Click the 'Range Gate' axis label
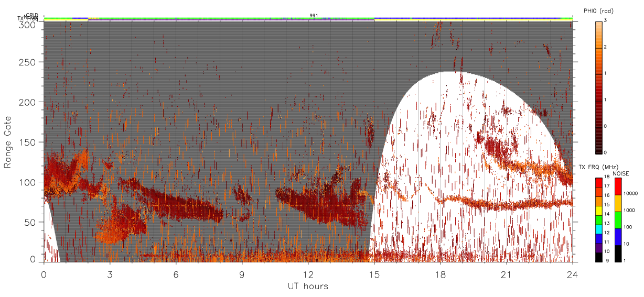This screenshot has height=297, width=644. pos(8,142)
